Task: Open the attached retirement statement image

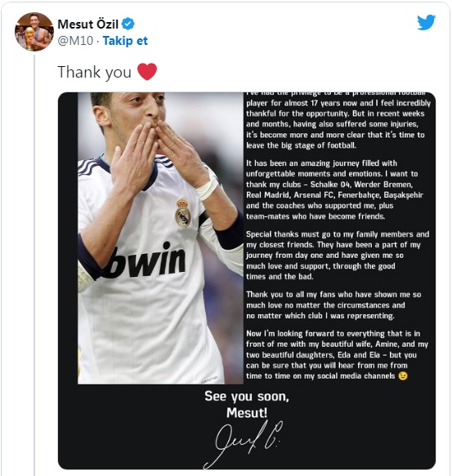Action: pos(247,281)
